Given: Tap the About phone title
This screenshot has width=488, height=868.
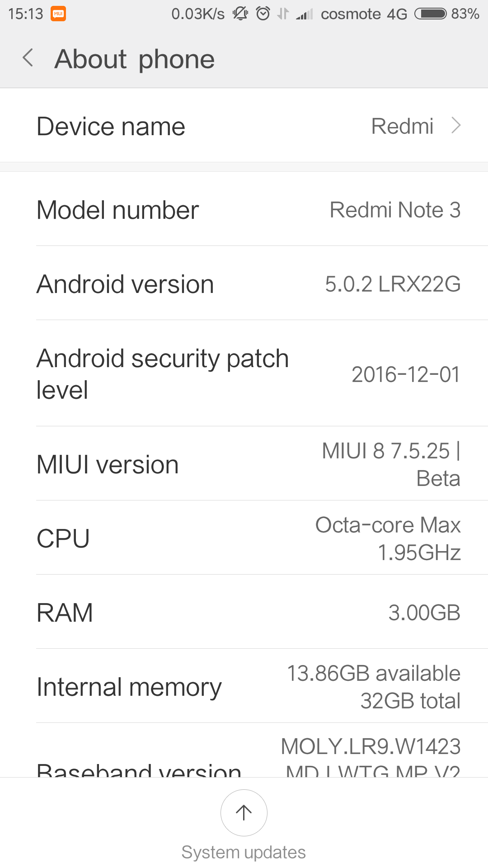Looking at the screenshot, I should 135,59.
